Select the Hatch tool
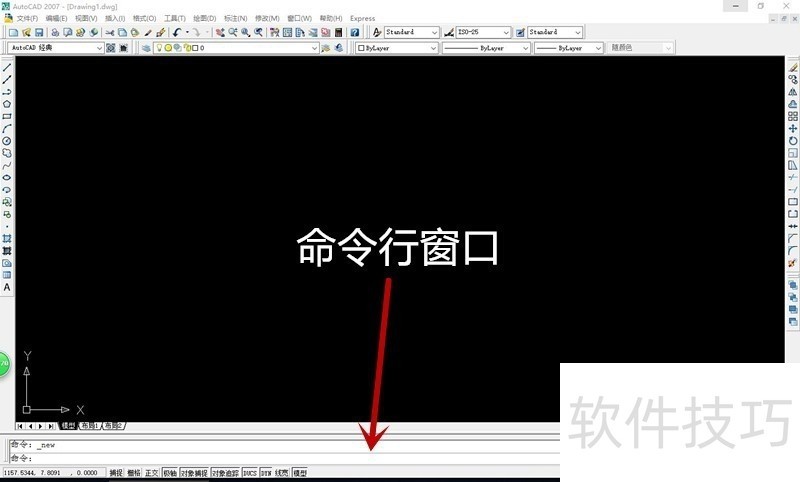800x482 pixels. [7, 238]
